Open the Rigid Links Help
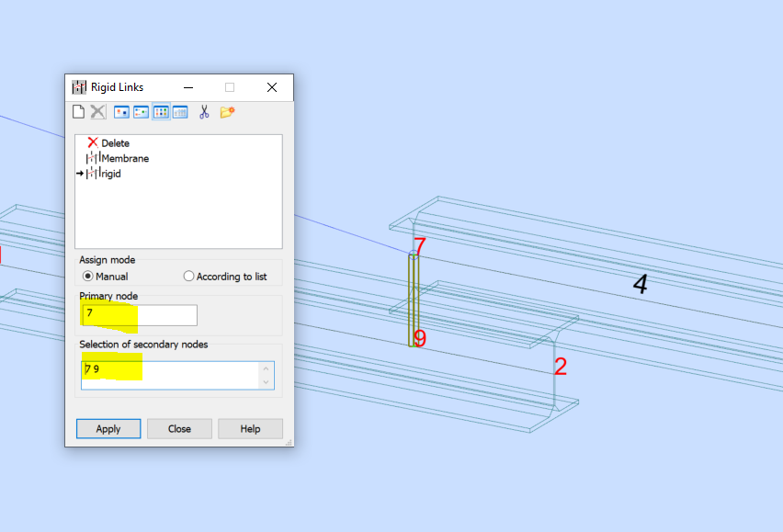This screenshot has width=783, height=532. coord(250,428)
